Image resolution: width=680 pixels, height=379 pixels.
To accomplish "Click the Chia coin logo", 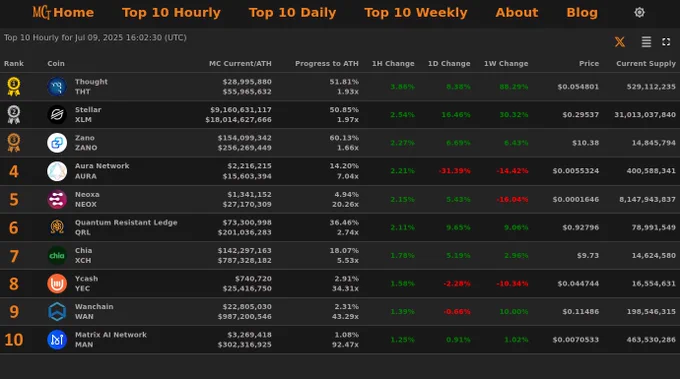I will 57,255.
